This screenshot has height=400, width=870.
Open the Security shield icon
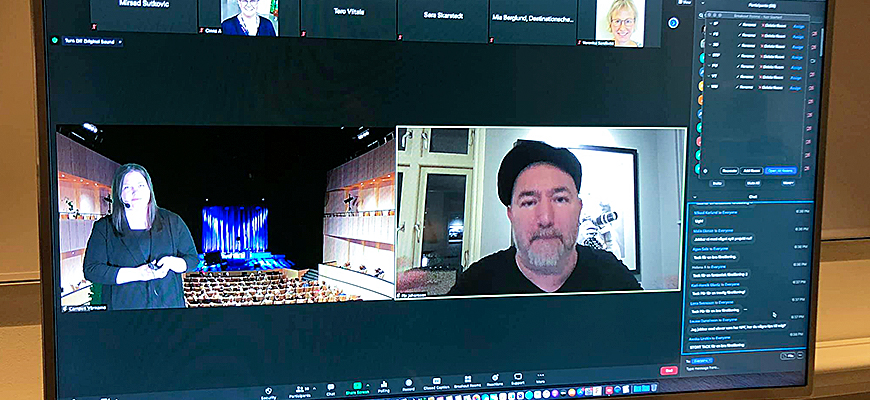(x=268, y=390)
